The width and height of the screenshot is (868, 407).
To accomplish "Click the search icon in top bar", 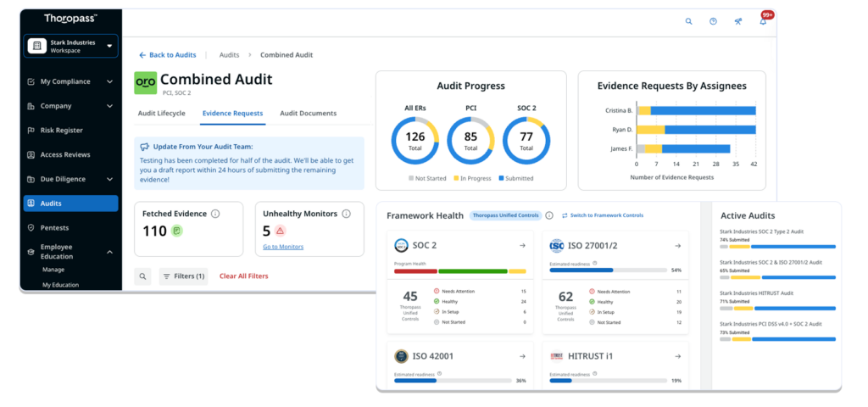I will pos(688,21).
